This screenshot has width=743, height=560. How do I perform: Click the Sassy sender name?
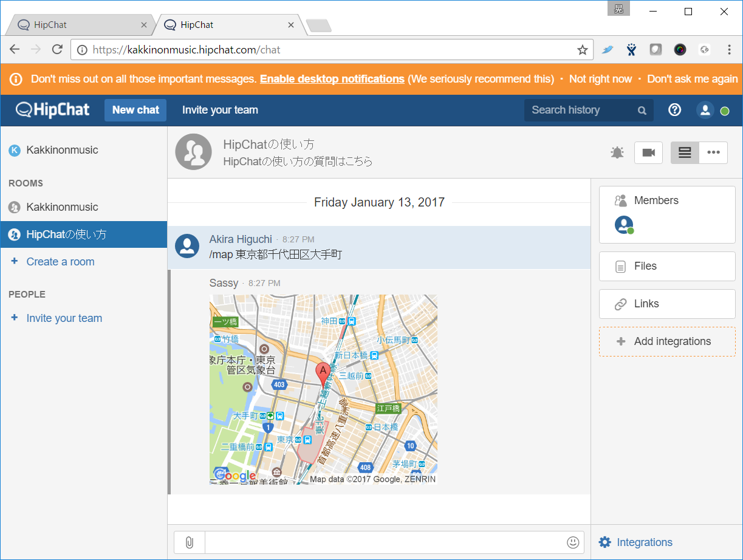click(x=224, y=283)
